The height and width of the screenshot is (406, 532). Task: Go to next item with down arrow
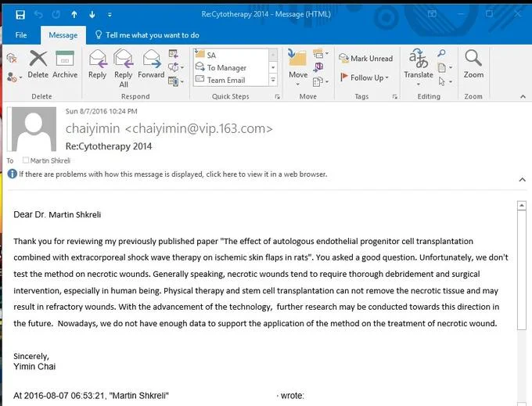92,15
